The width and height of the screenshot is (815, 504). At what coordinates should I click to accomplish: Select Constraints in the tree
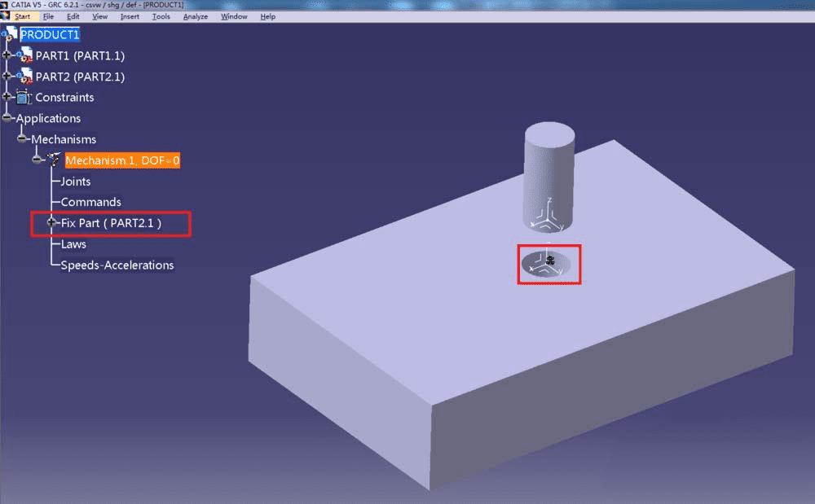[64, 98]
